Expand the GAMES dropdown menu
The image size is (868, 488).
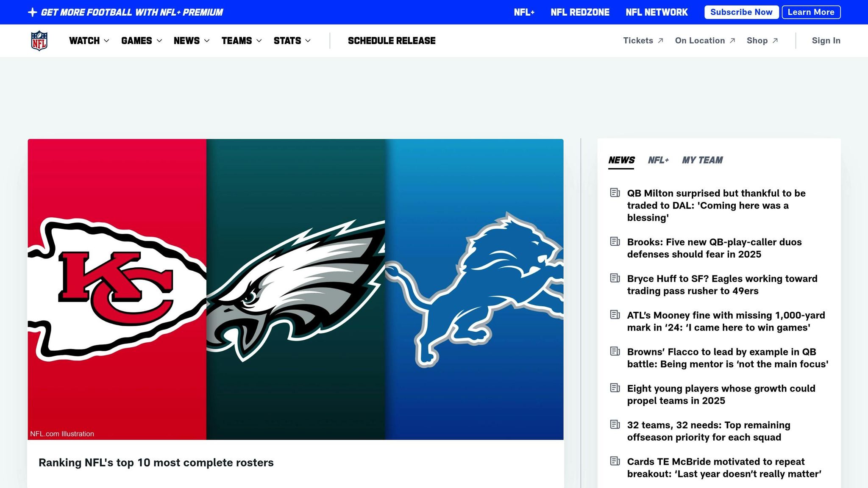[x=142, y=41]
